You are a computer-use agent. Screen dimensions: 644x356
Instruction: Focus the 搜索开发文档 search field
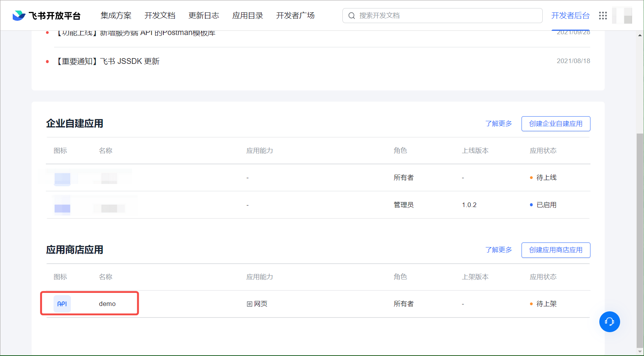[x=447, y=15]
